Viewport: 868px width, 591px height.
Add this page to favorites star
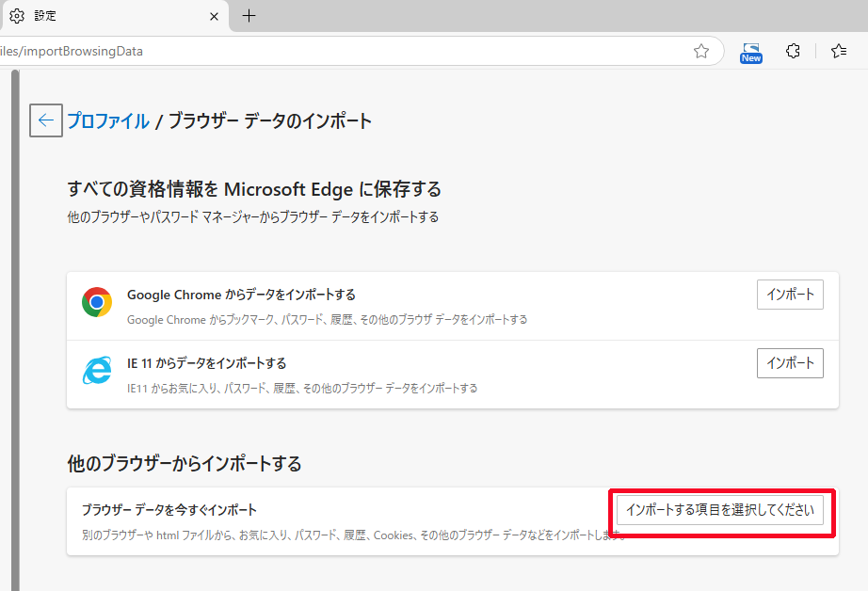click(701, 51)
